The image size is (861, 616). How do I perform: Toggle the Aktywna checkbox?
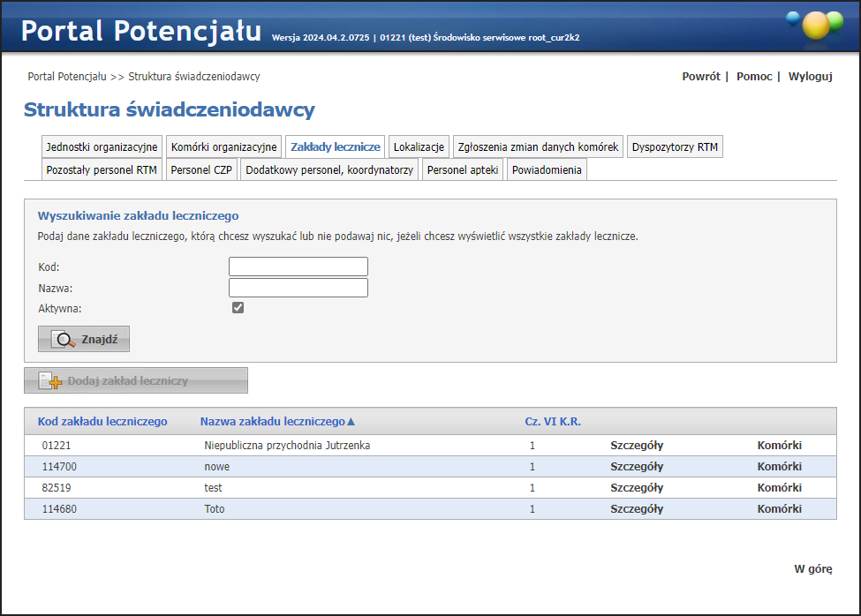pos(238,308)
